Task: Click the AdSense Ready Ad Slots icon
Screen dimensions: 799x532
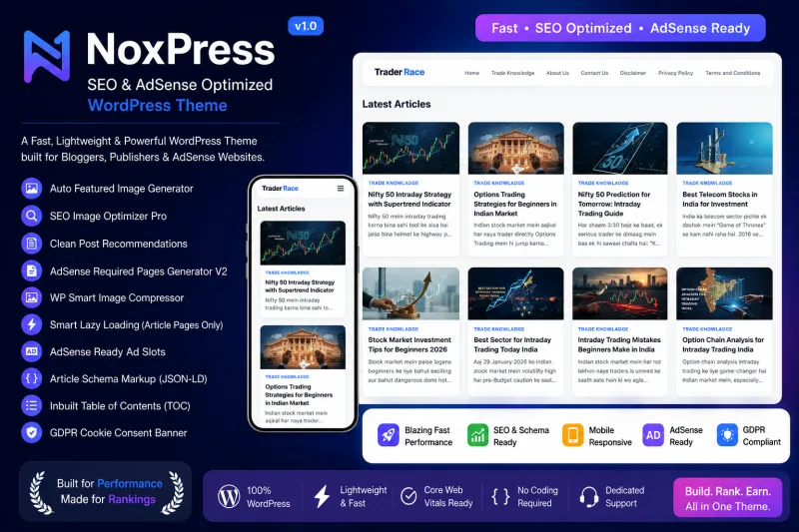Action: (x=32, y=351)
